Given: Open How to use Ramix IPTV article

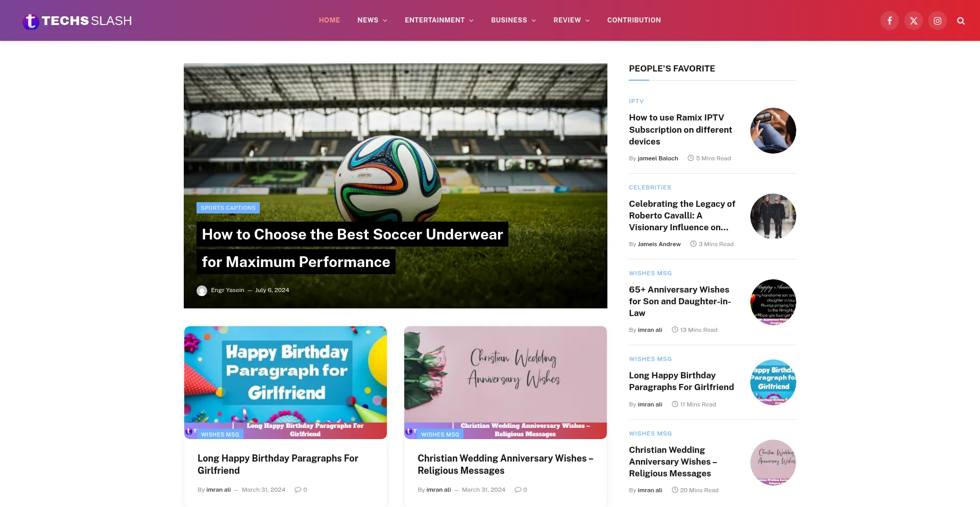Looking at the screenshot, I should point(680,130).
